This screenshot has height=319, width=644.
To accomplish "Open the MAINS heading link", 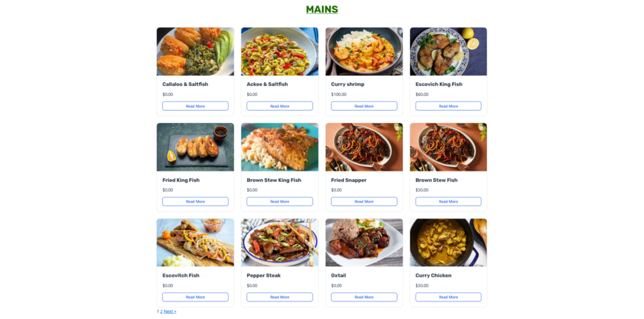I will click(x=322, y=9).
